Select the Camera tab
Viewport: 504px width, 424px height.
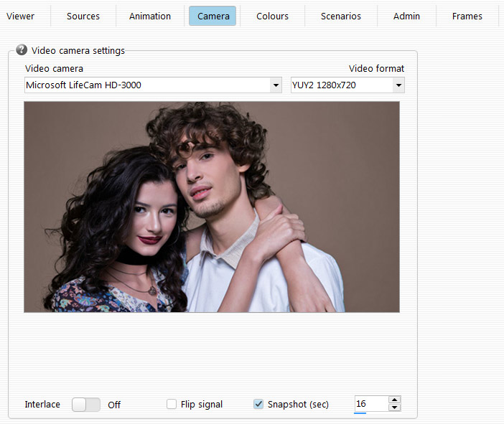(213, 16)
